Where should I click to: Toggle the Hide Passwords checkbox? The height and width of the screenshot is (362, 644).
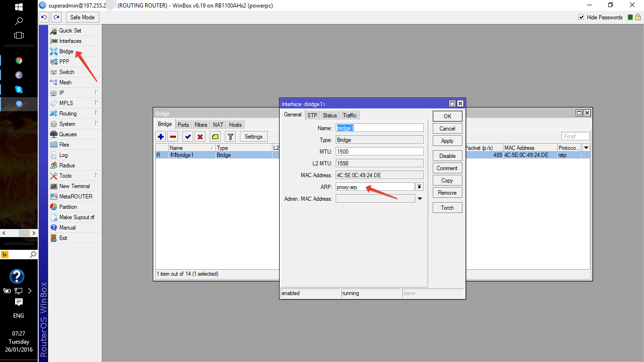pyautogui.click(x=581, y=17)
